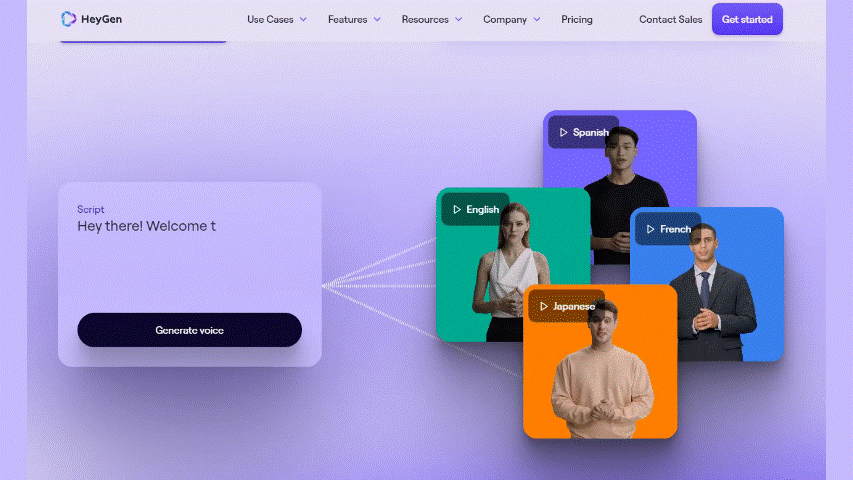Play the English voice sample icon

pyautogui.click(x=457, y=210)
